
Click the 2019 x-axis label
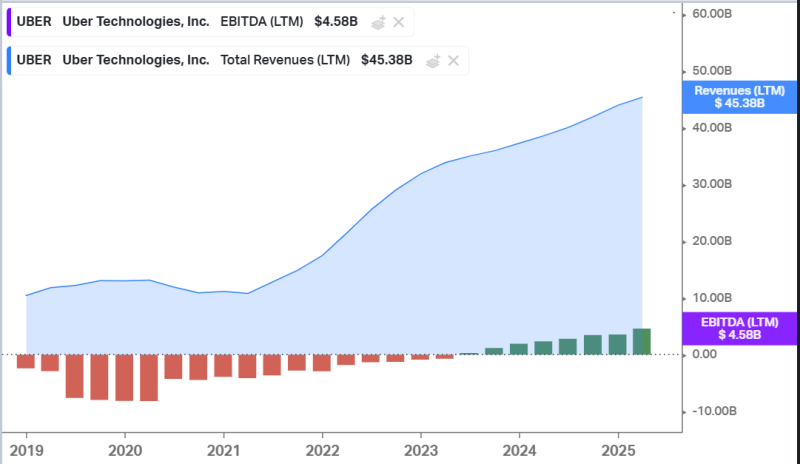pyautogui.click(x=27, y=451)
